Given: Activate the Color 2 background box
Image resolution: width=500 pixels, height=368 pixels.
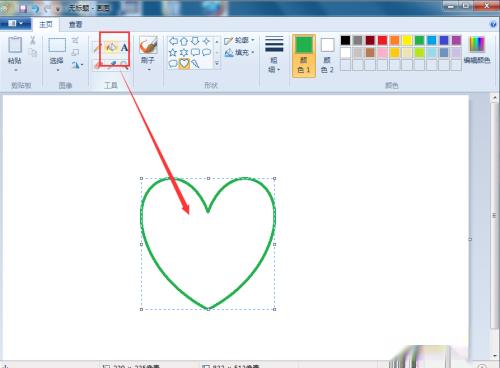Looking at the screenshot, I should (327, 56).
